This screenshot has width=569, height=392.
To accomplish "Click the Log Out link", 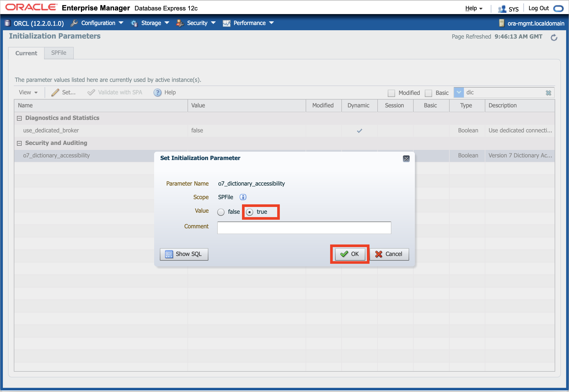I will tap(538, 8).
